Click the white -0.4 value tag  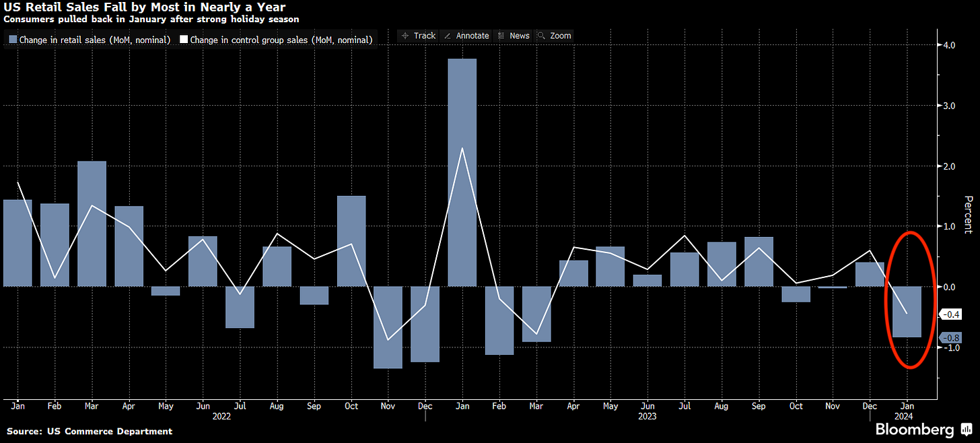(950, 314)
